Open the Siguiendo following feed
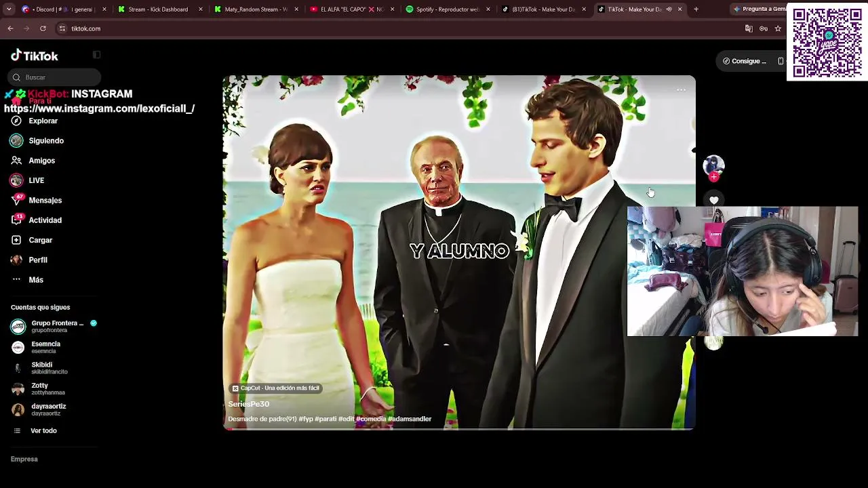Image resolution: width=868 pixels, height=488 pixels. pos(46,141)
